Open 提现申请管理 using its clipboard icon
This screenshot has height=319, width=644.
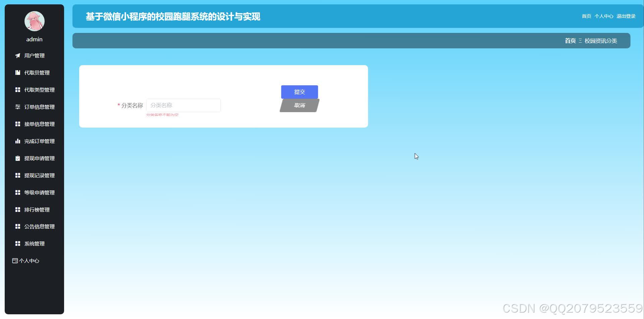coord(18,158)
